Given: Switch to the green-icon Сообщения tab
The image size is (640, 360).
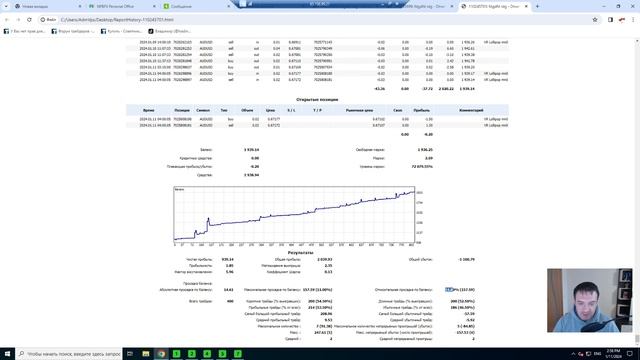Looking at the screenshot, I should [196, 6].
